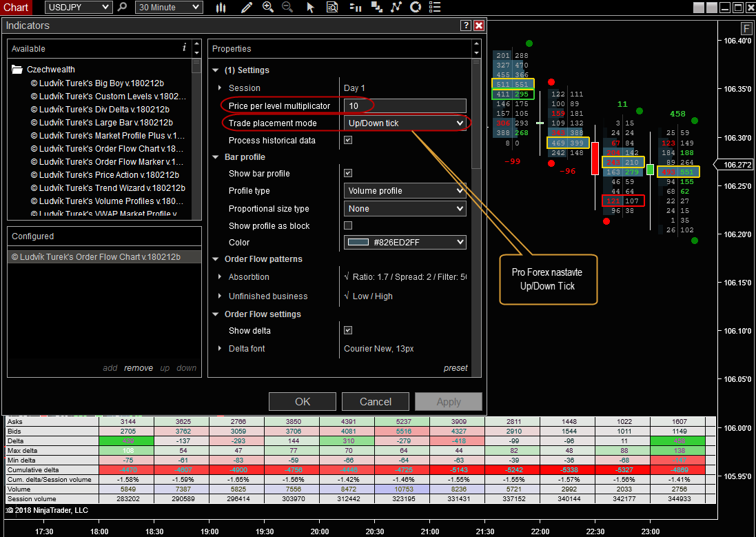Click the Price per level multiplicator field
This screenshot has width=756, height=537.
pos(405,105)
